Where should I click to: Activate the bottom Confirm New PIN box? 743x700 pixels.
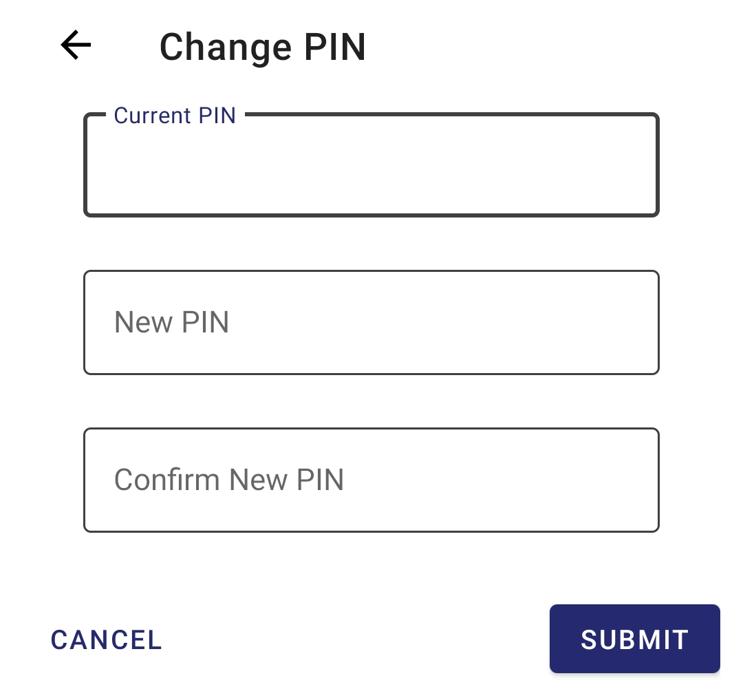pos(371,480)
